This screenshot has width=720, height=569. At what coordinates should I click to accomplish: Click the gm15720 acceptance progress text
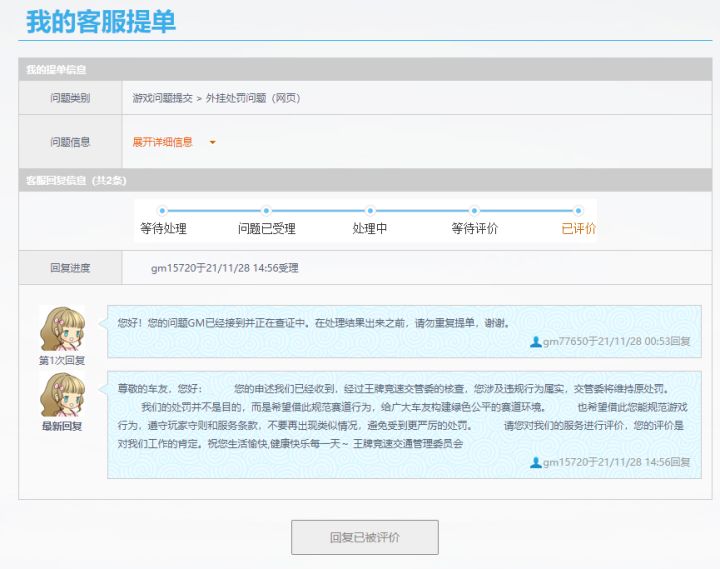[x=225, y=268]
